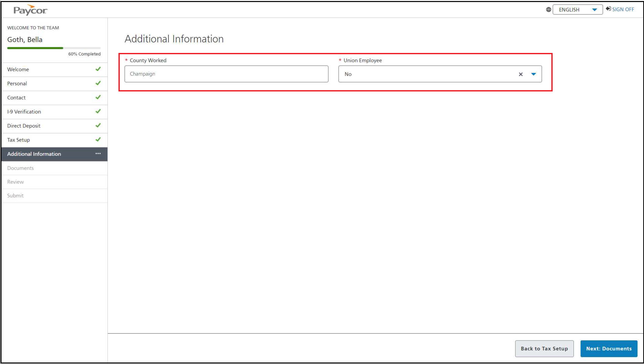Click the County Worked input field
644x364 pixels.
click(x=226, y=74)
